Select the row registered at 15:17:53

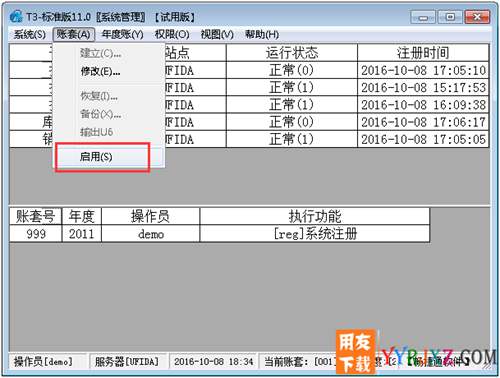click(x=249, y=88)
